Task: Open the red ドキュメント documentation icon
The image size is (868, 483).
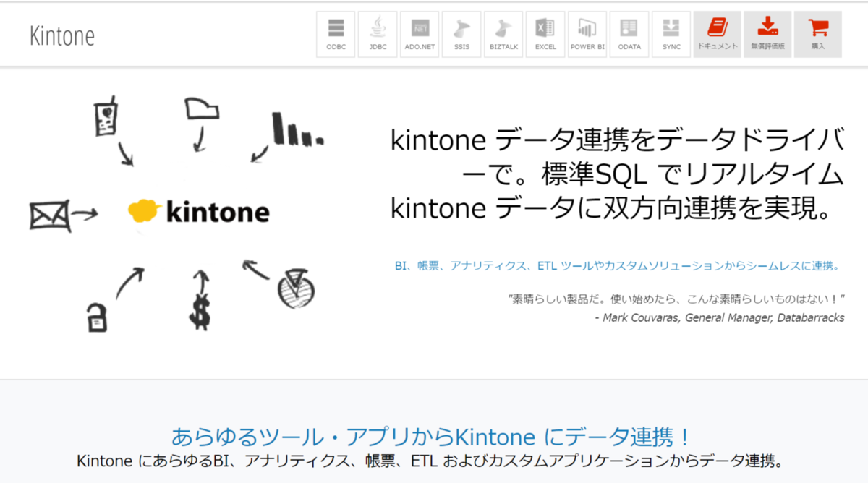Action: 717,33
